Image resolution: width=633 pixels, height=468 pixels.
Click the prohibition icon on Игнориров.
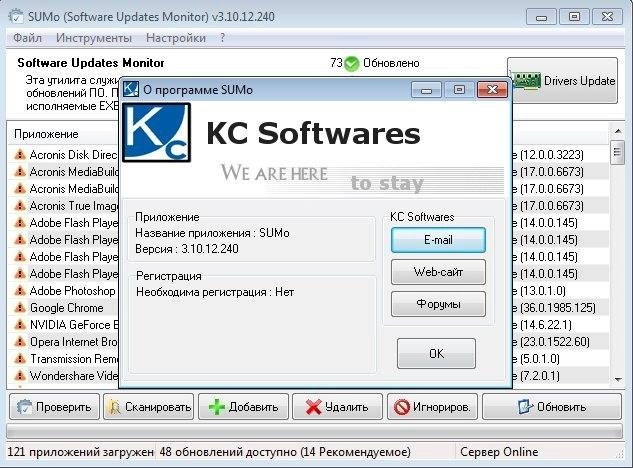[x=402, y=407]
